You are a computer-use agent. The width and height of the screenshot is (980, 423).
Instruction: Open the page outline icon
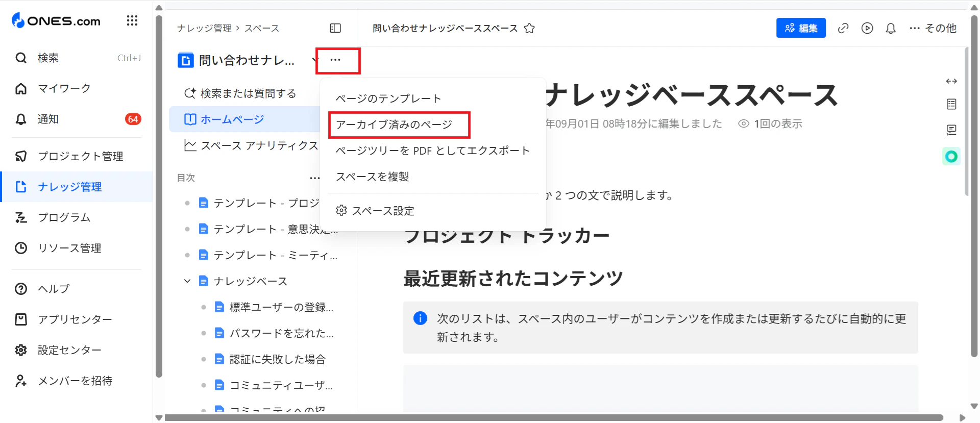click(x=951, y=104)
